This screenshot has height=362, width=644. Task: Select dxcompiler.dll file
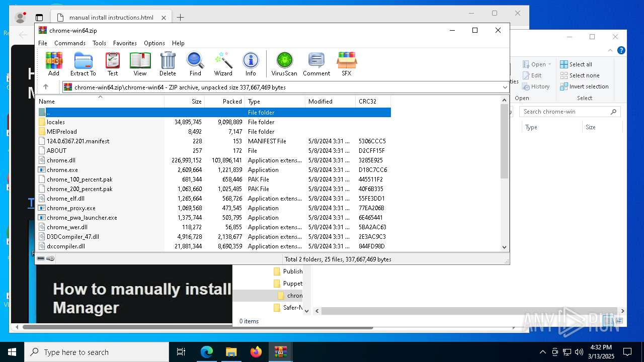214,246
